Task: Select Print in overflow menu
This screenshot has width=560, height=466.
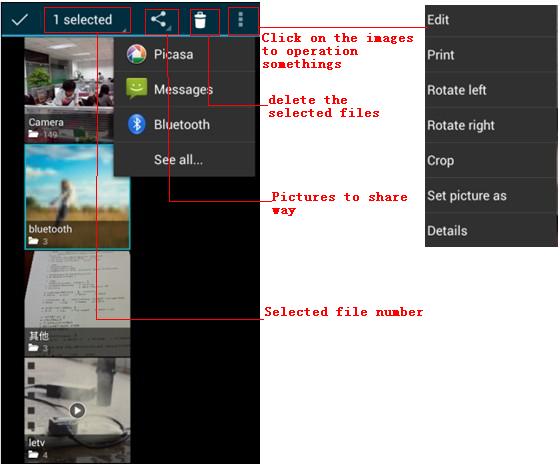Action: [491, 55]
